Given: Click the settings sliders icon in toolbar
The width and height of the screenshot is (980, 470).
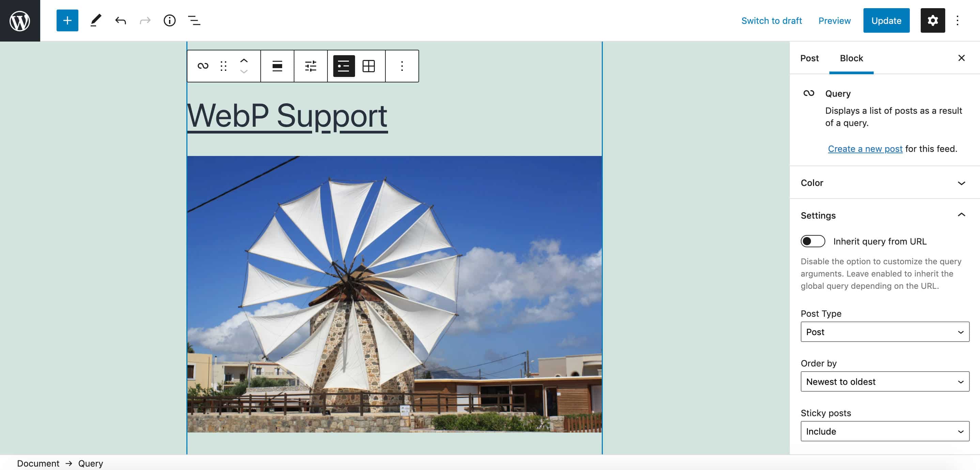Looking at the screenshot, I should click(x=311, y=66).
